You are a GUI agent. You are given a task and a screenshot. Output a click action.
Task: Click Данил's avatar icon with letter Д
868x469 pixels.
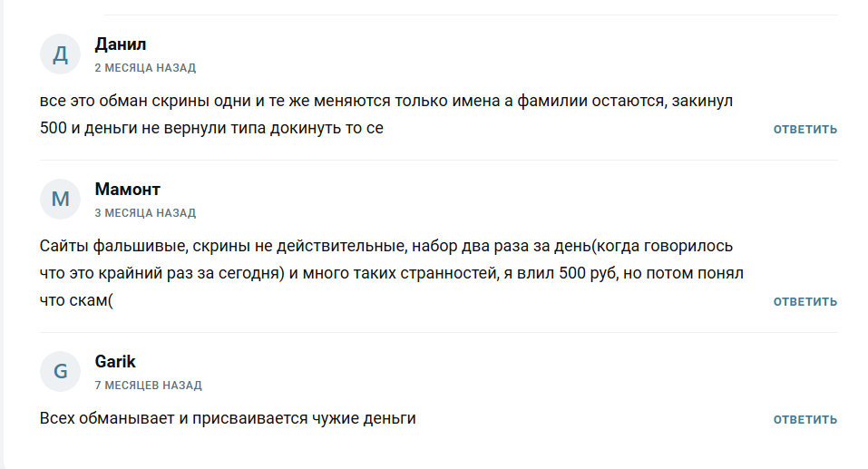click(61, 54)
